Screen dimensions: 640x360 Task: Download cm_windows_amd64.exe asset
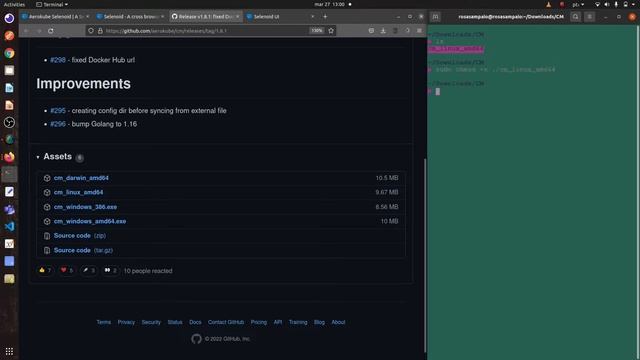point(90,221)
